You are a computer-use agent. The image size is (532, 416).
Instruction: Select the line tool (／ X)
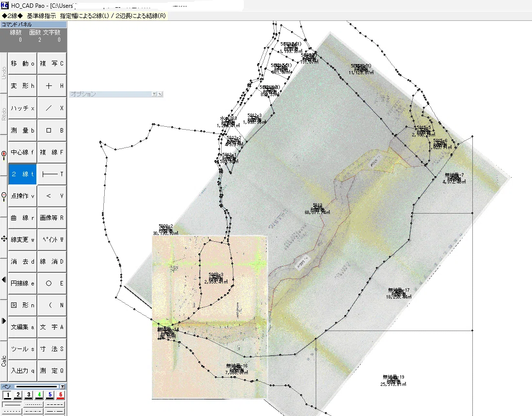point(51,108)
